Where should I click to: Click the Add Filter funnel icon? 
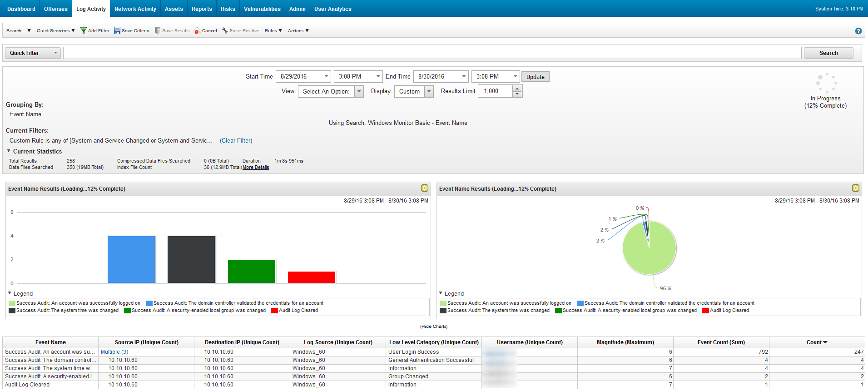(x=83, y=30)
